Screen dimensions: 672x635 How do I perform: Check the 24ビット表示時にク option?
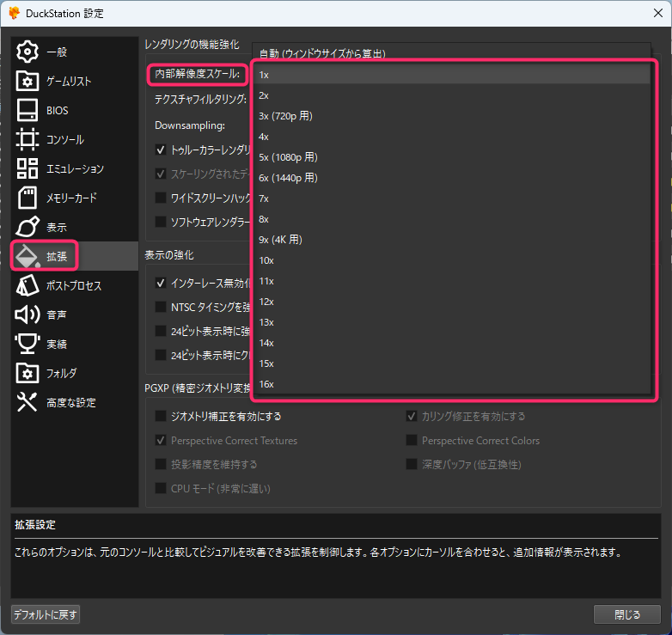(161, 355)
